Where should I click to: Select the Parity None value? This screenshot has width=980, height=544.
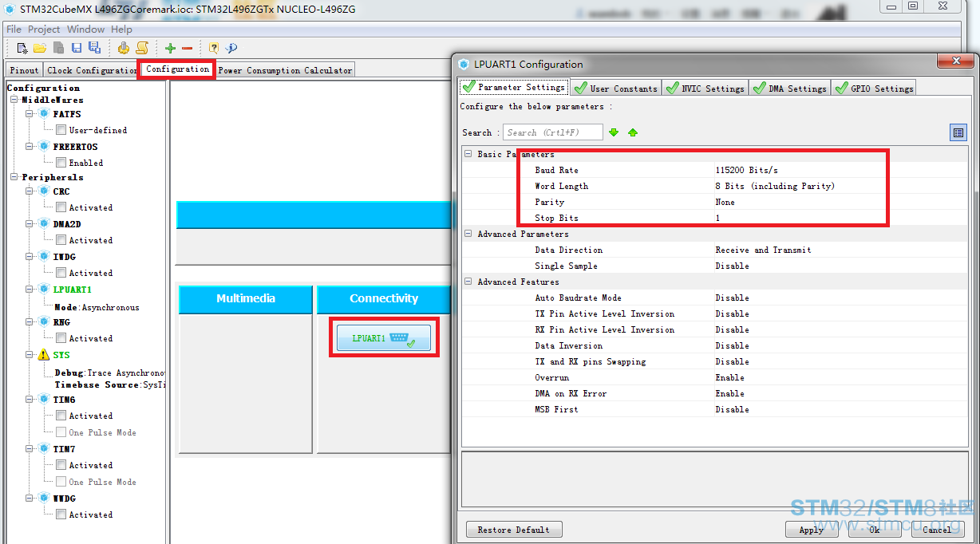[725, 202]
